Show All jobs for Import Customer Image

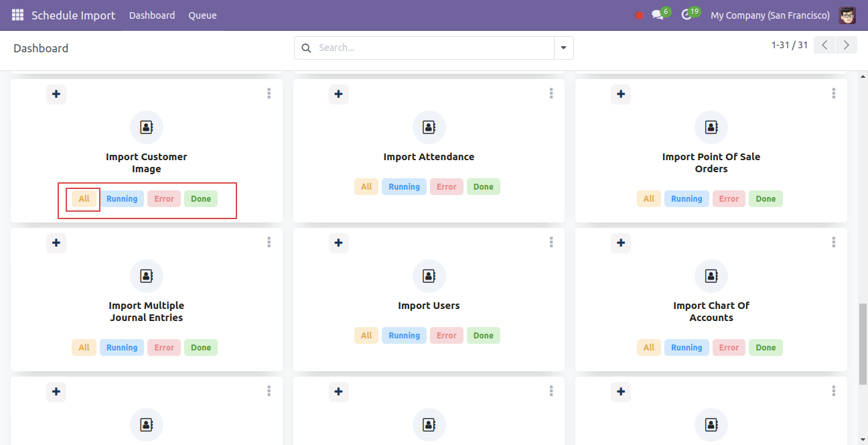(84, 199)
